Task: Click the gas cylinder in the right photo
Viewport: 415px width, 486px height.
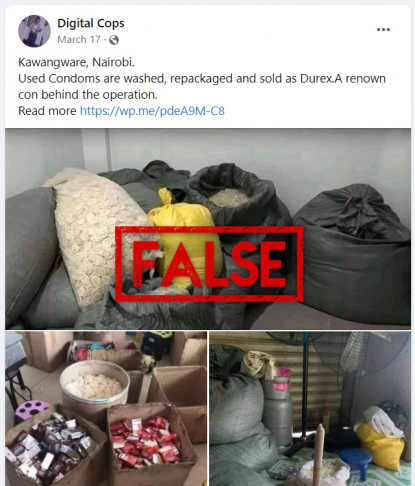Action: pyautogui.click(x=277, y=413)
